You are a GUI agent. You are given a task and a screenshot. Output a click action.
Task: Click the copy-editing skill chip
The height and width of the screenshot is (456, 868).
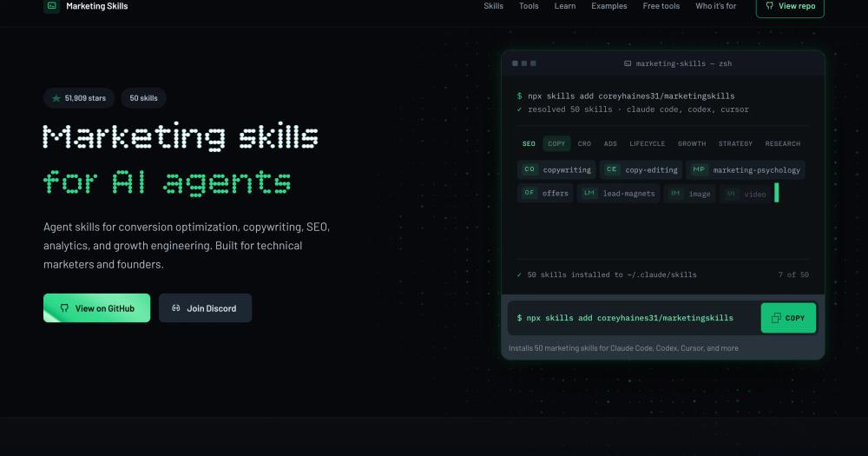pos(641,169)
